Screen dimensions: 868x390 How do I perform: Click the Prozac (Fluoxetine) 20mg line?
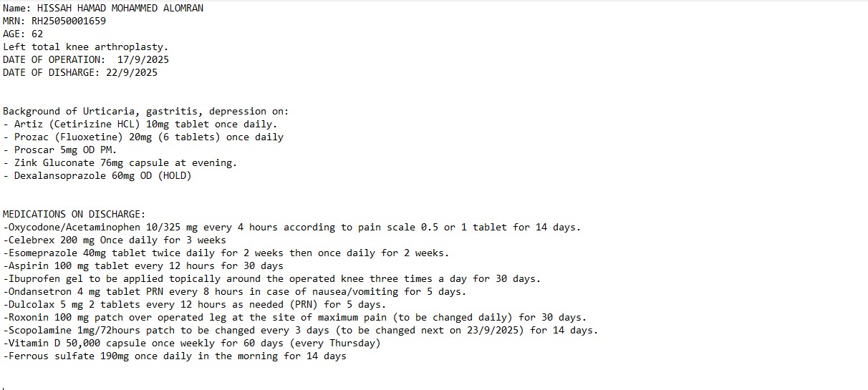[x=143, y=137]
